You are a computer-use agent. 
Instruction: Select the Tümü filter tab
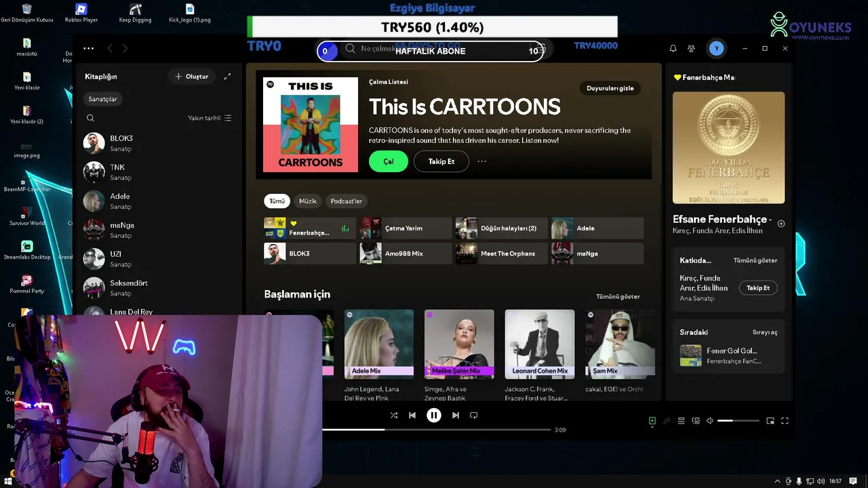277,201
